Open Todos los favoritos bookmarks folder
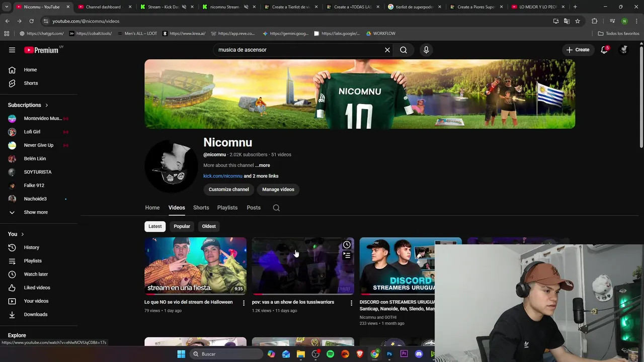The width and height of the screenshot is (644, 362). coord(618,34)
